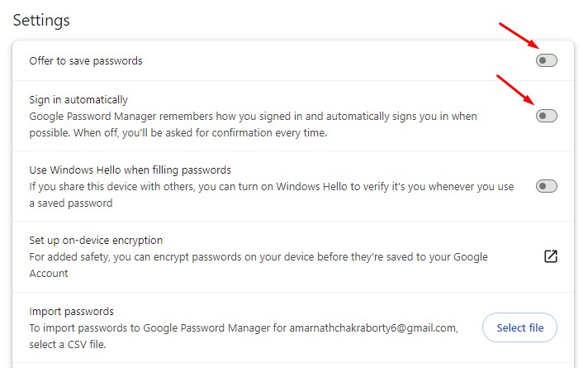Toggle Windows Hello for filling passwords
The image size is (588, 368).
tap(547, 186)
